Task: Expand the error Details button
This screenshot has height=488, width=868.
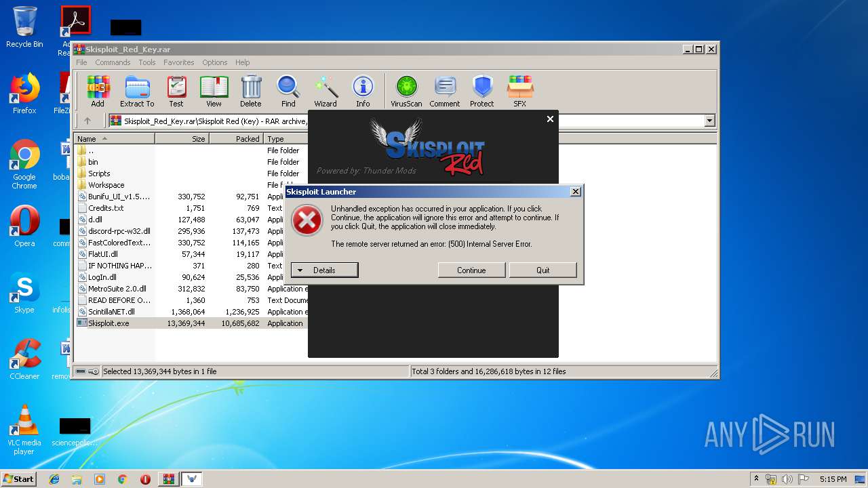Action: click(x=324, y=270)
